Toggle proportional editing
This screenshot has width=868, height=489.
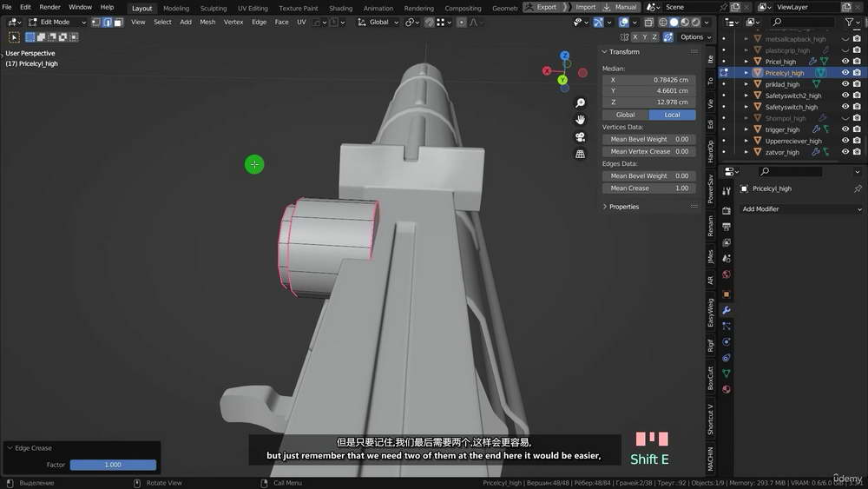coord(461,23)
